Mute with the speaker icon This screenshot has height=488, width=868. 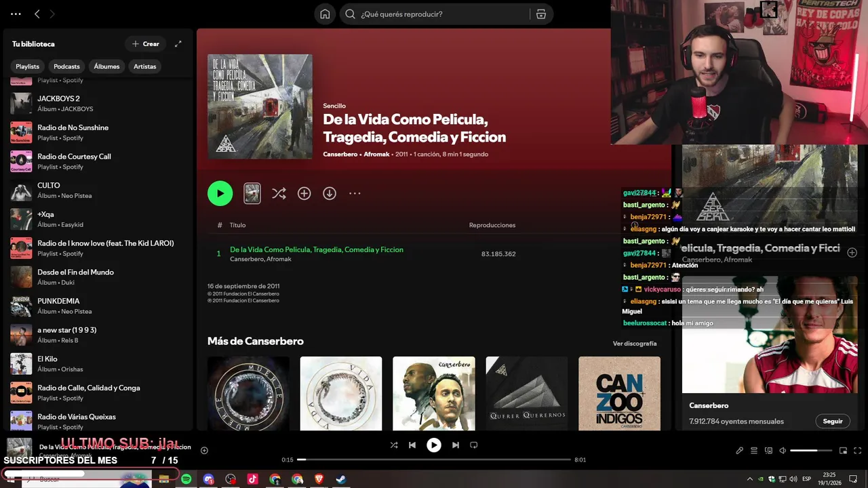783,451
